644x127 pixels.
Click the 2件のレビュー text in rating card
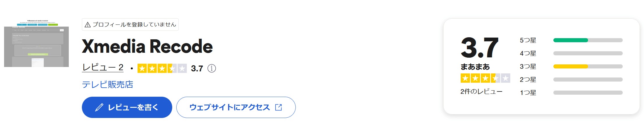click(x=481, y=91)
